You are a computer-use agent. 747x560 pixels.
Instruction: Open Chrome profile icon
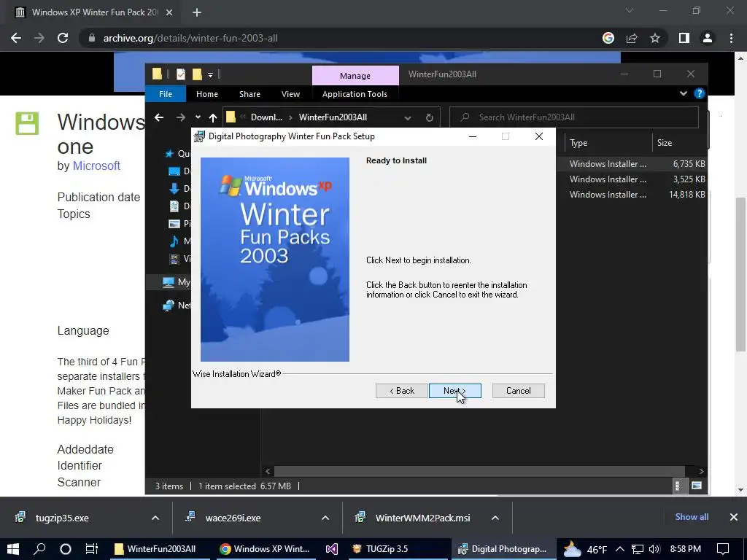click(x=708, y=38)
